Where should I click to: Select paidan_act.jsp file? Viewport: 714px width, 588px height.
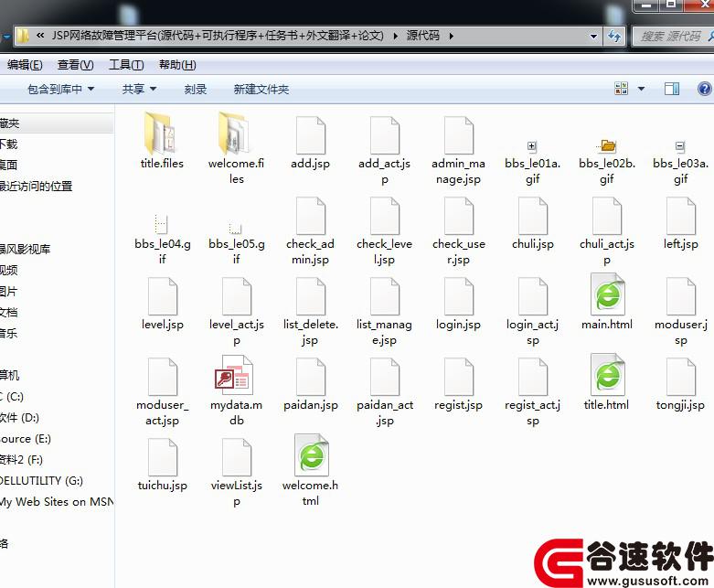385,392
